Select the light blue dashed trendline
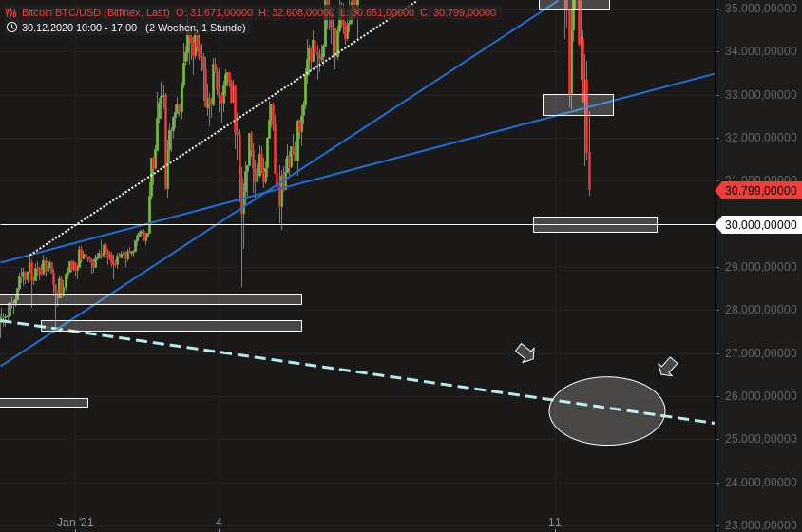The image size is (802, 532). 358,371
